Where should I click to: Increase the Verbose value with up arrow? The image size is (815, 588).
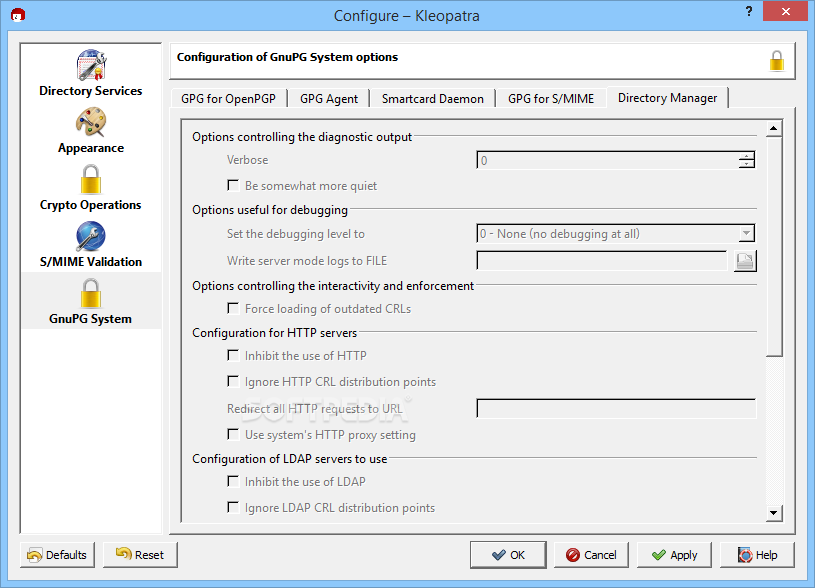pos(746,156)
